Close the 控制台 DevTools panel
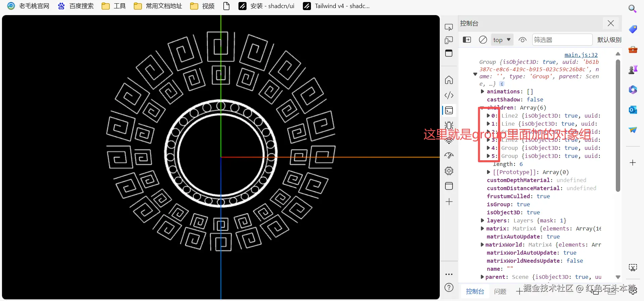 611,23
